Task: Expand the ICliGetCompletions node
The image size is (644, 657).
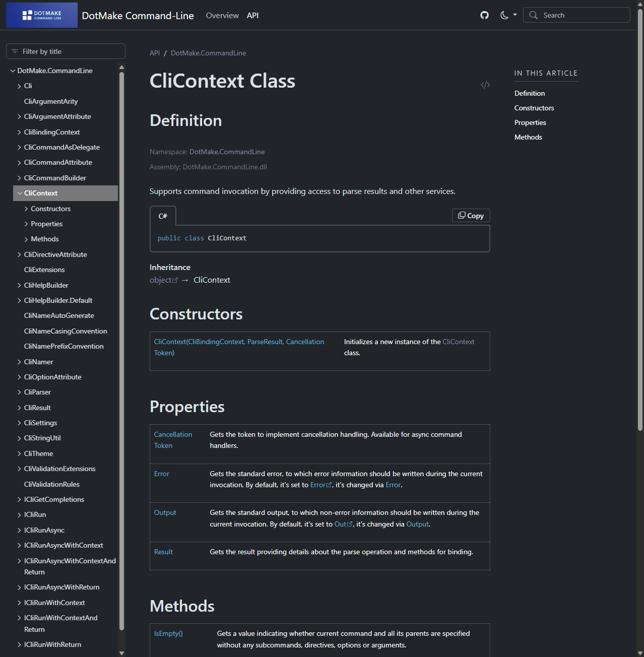Action: click(x=19, y=499)
